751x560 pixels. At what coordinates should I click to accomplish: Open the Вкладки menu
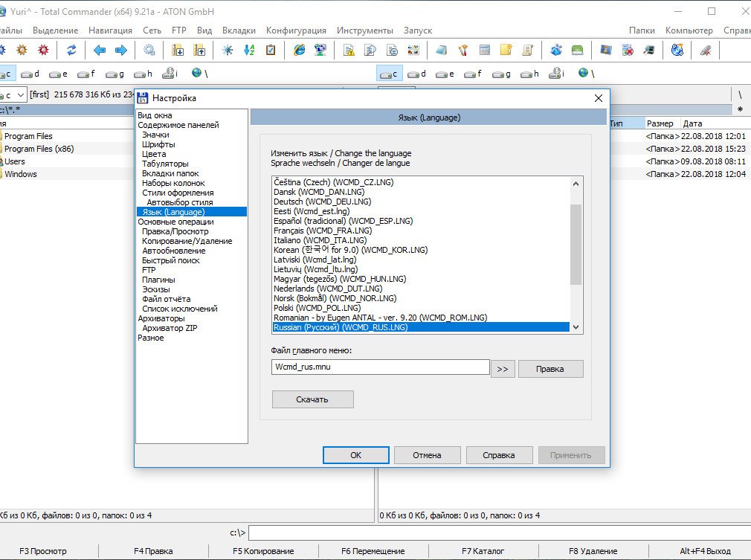tap(239, 30)
